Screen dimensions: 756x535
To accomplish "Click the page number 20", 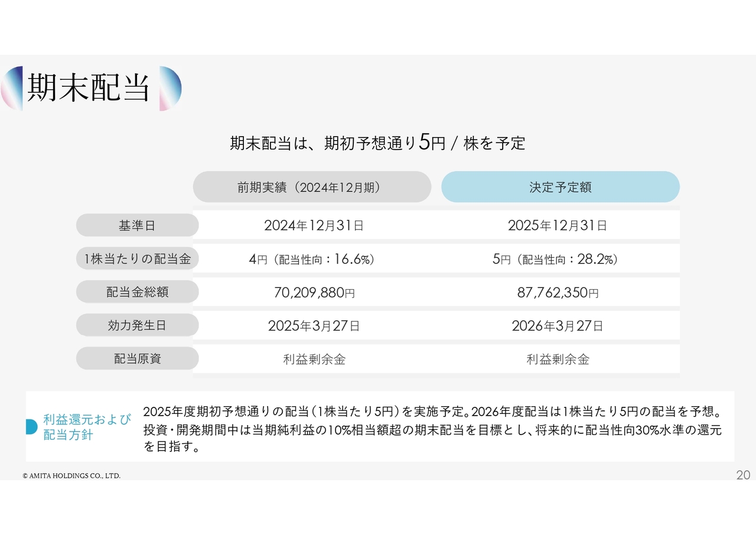I will 742,475.
